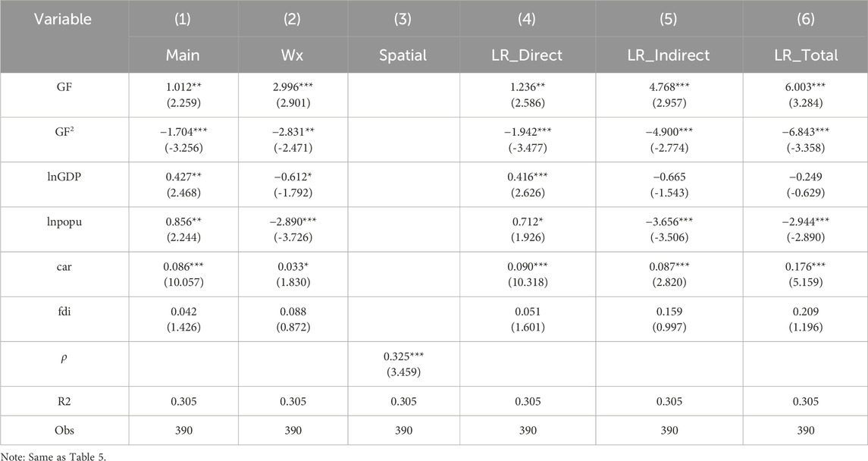The height and width of the screenshot is (461, 868).
Task: Select the LR_Total column header
Action: click(x=805, y=55)
